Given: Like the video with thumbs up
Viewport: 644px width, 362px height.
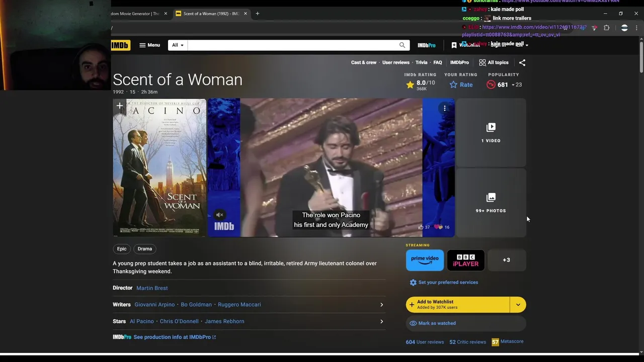Looking at the screenshot, I should (424, 227).
